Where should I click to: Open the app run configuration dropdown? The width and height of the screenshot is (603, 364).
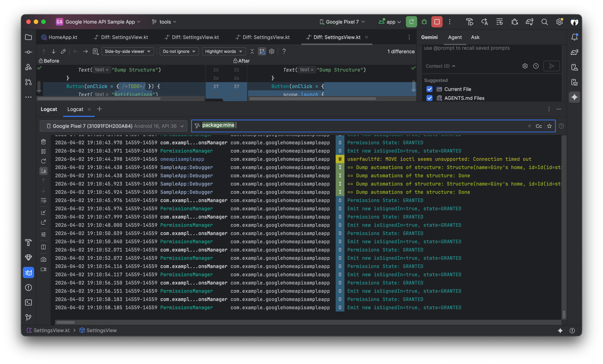pos(390,22)
